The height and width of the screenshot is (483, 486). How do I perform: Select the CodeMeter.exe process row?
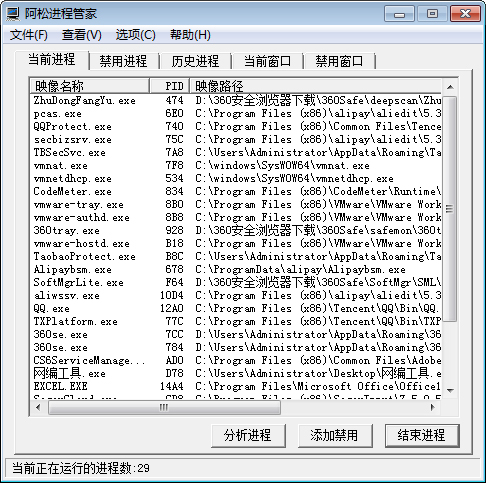pyautogui.click(x=236, y=191)
